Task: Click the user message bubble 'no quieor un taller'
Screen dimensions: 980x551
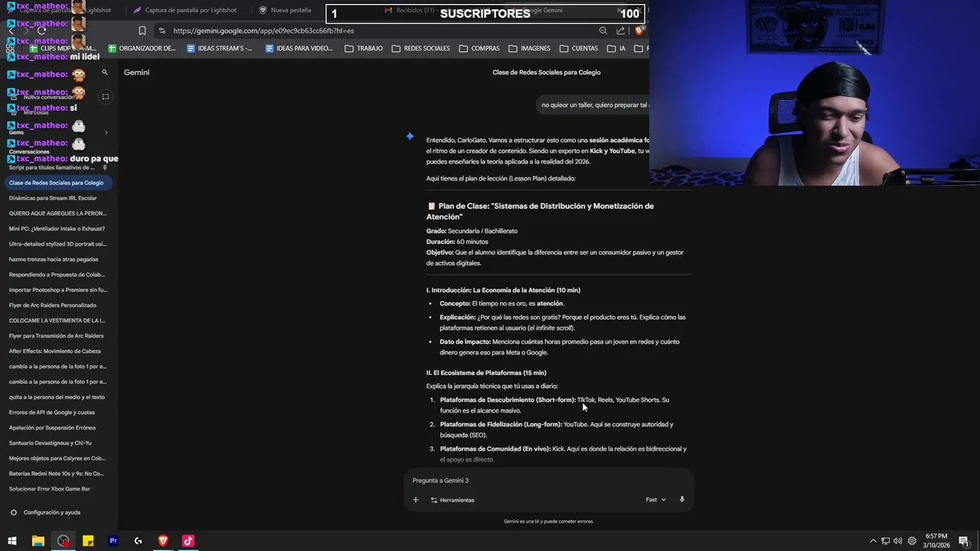Action: 592,105
